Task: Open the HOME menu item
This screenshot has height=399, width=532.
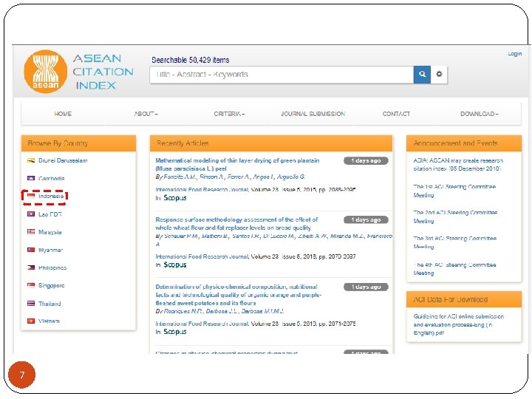Action: (x=63, y=114)
